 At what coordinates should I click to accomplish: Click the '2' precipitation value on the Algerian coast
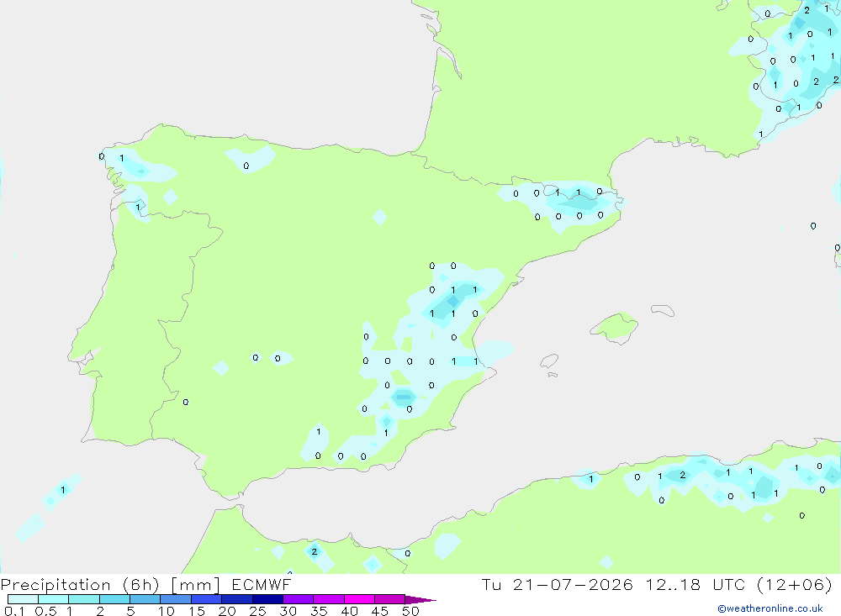pyautogui.click(x=682, y=475)
